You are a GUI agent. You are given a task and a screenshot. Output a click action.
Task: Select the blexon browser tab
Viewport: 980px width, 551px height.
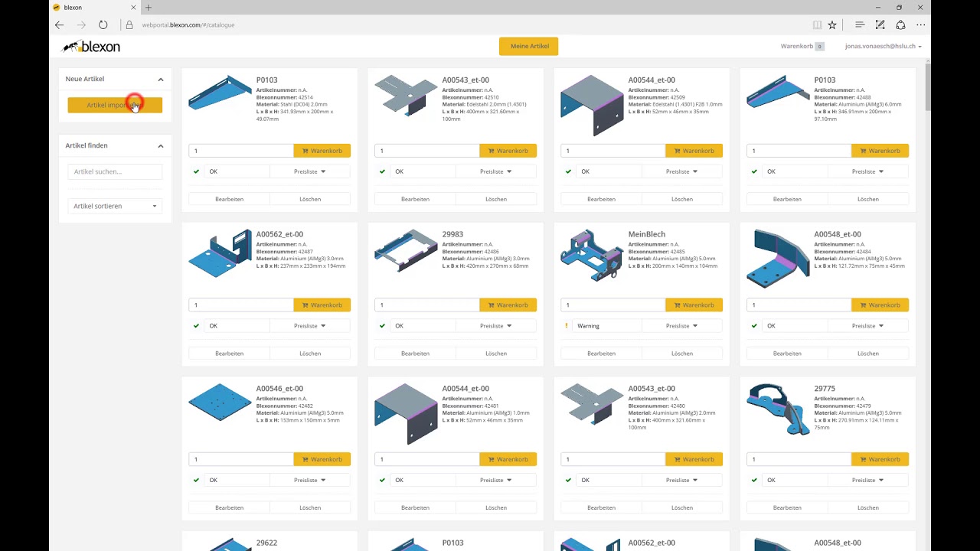coord(93,8)
